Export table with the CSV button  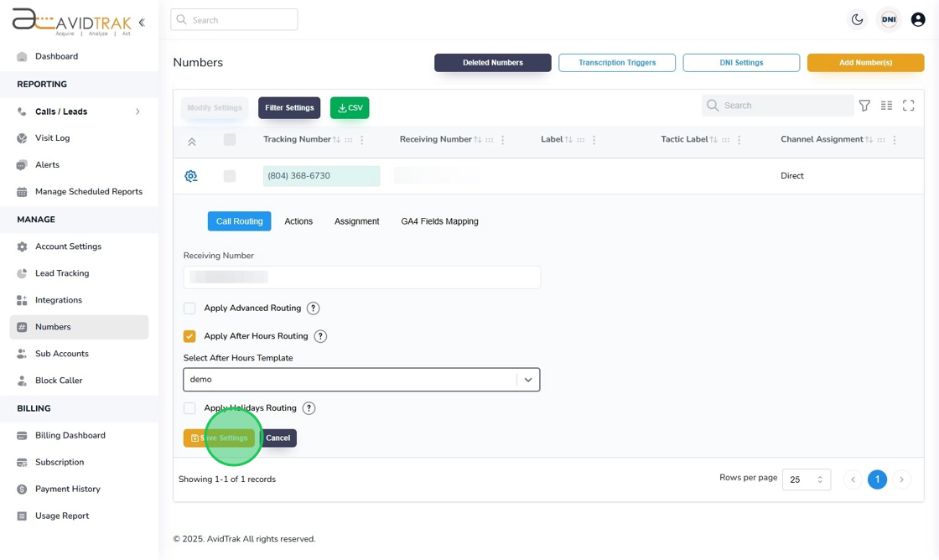pyautogui.click(x=350, y=108)
